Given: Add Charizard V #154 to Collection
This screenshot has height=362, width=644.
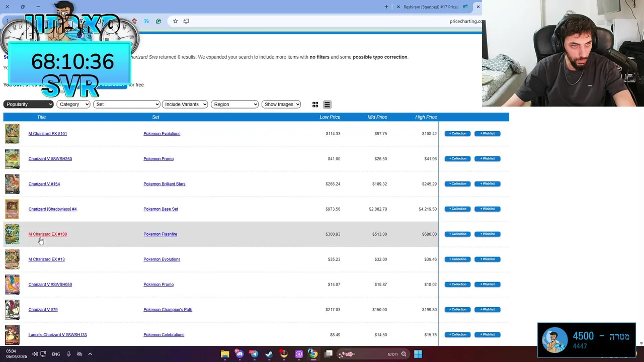Looking at the screenshot, I should pos(457,184).
